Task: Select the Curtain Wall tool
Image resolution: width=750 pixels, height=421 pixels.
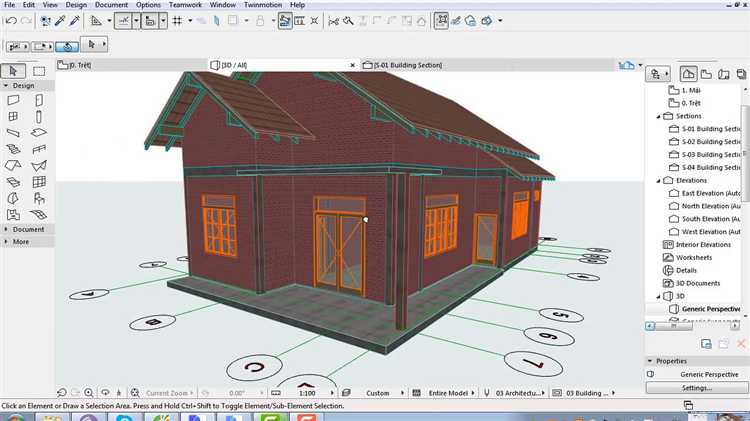Action: tap(39, 182)
